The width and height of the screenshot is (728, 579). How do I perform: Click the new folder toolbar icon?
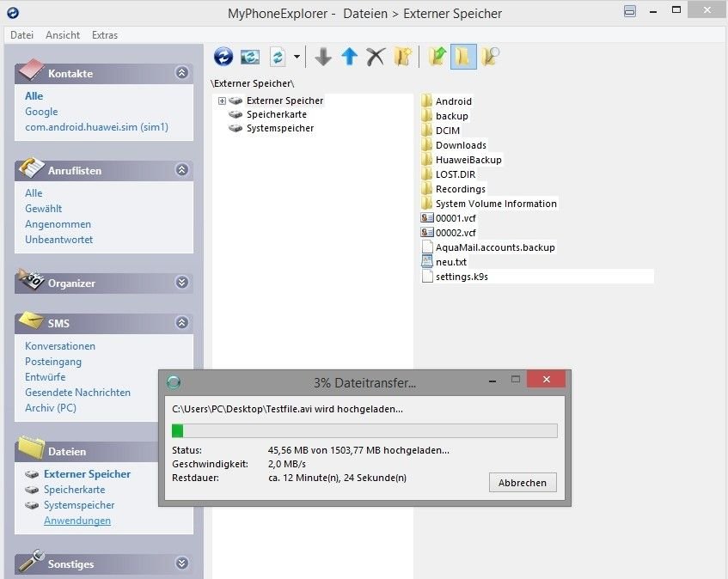coord(402,57)
